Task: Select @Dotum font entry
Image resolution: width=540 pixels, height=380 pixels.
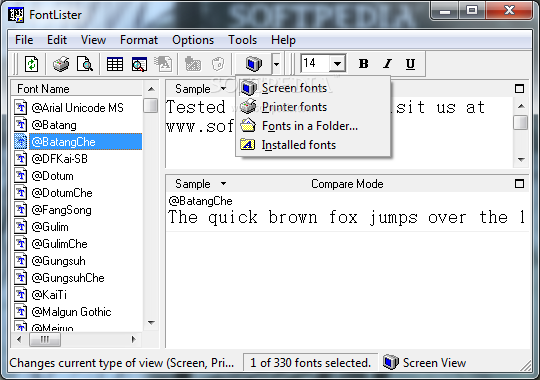Action: [52, 176]
